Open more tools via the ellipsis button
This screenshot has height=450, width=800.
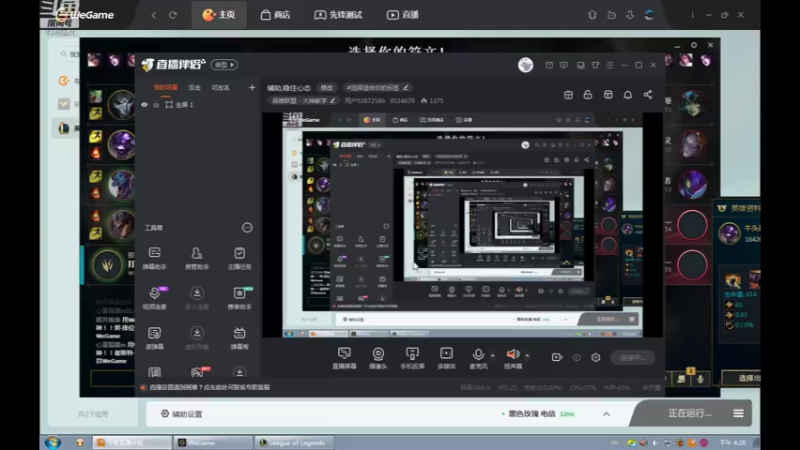[247, 228]
